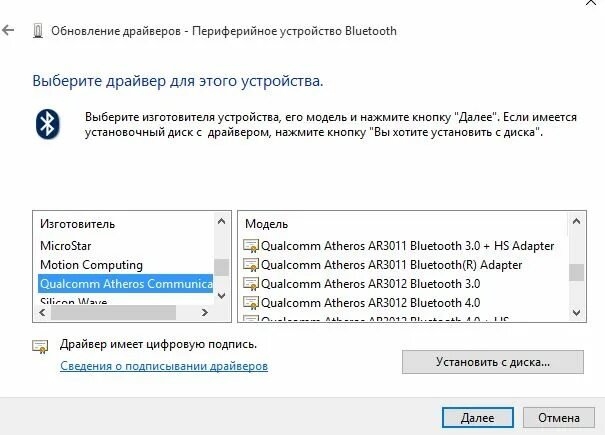This screenshot has height=435, width=605.
Task: Click certificate icon of AR3011 Bluetooth(R) Adapter
Action: [x=251, y=265]
